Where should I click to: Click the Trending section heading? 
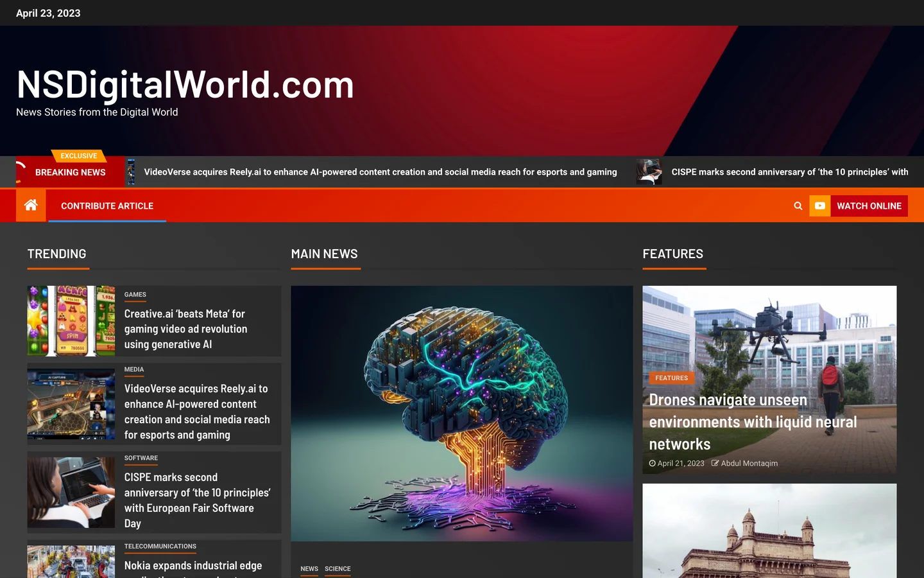click(x=57, y=254)
